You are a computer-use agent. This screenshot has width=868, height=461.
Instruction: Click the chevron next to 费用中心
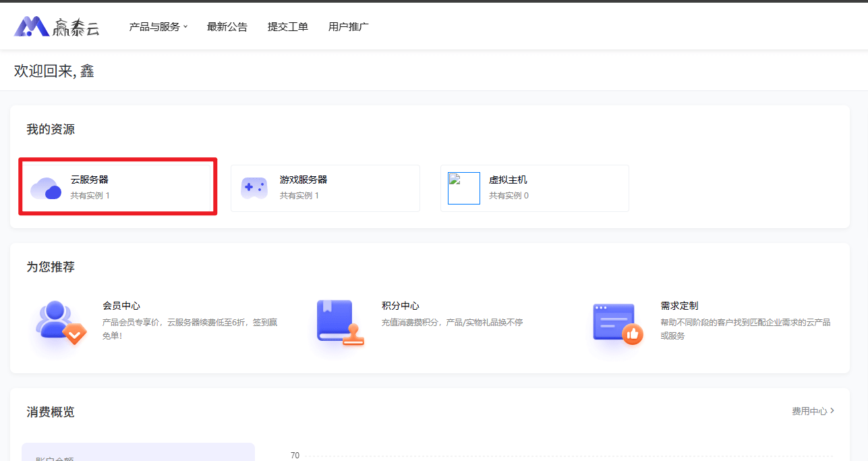pos(832,410)
